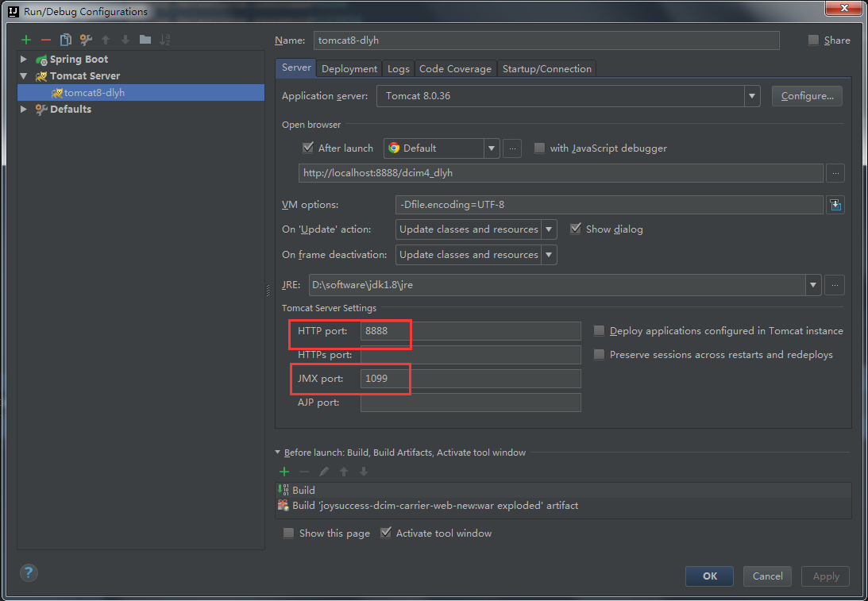Open the Startup/Connection tab
Viewport: 868px width, 601px height.
[x=547, y=68]
